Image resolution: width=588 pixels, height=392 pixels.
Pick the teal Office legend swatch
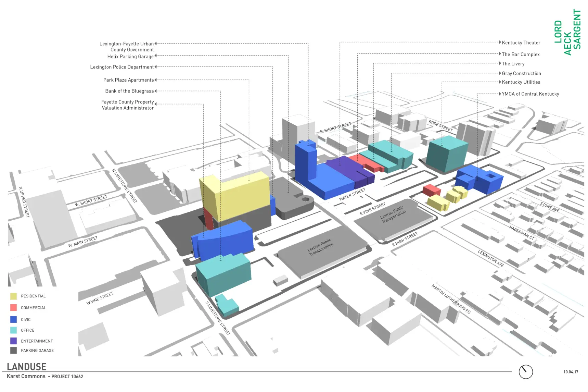point(14,330)
